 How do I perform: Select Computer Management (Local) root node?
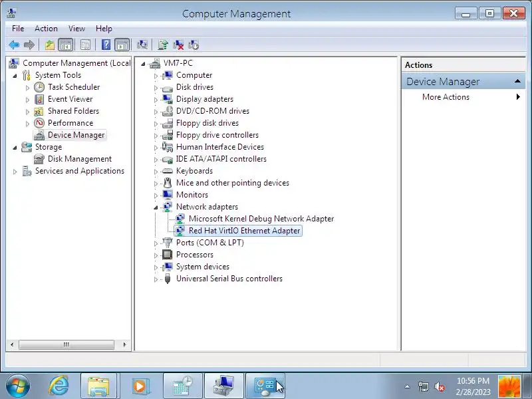pyautogui.click(x=76, y=63)
